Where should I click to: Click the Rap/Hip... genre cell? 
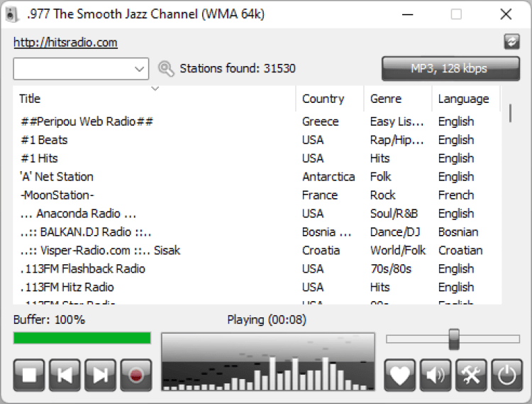click(x=397, y=140)
